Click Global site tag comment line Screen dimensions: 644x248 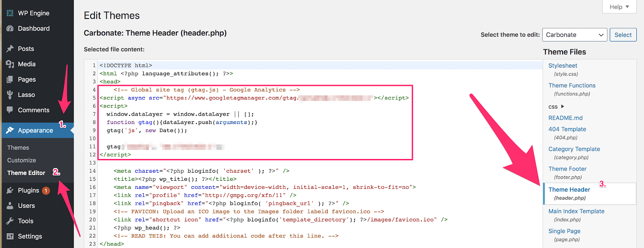click(206, 90)
